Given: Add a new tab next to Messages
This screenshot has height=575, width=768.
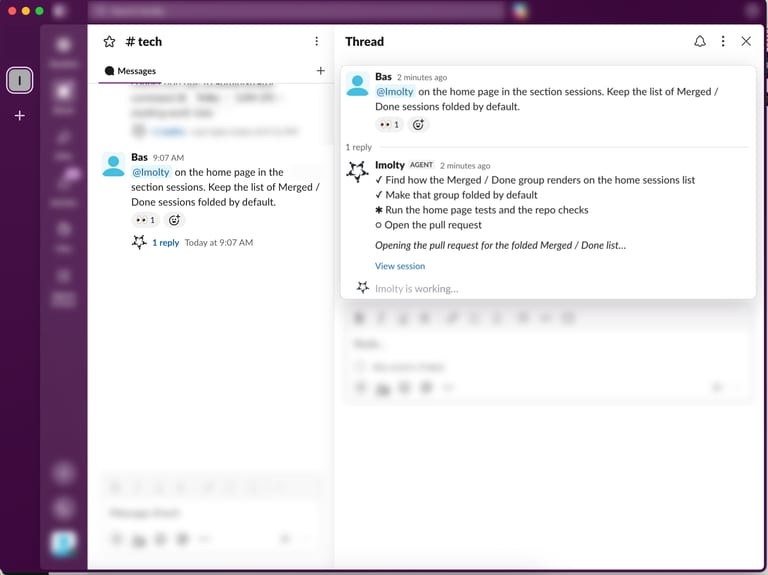Looking at the screenshot, I should coord(320,71).
